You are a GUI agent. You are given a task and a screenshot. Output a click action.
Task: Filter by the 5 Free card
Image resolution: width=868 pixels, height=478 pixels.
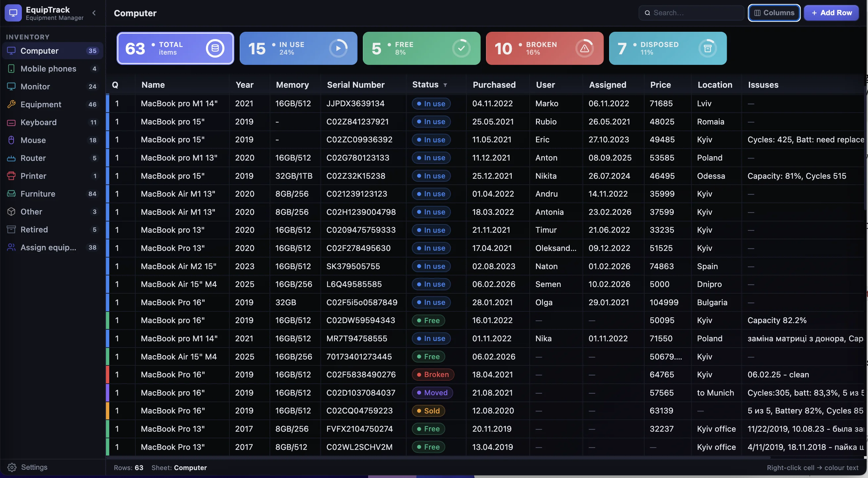pyautogui.click(x=421, y=49)
